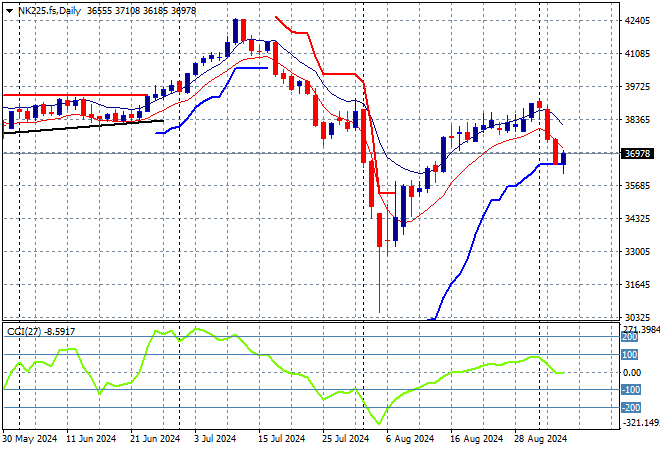Click the 30 May 2024 date label
Image resolution: width=660 pixels, height=450 pixels.
(29, 439)
